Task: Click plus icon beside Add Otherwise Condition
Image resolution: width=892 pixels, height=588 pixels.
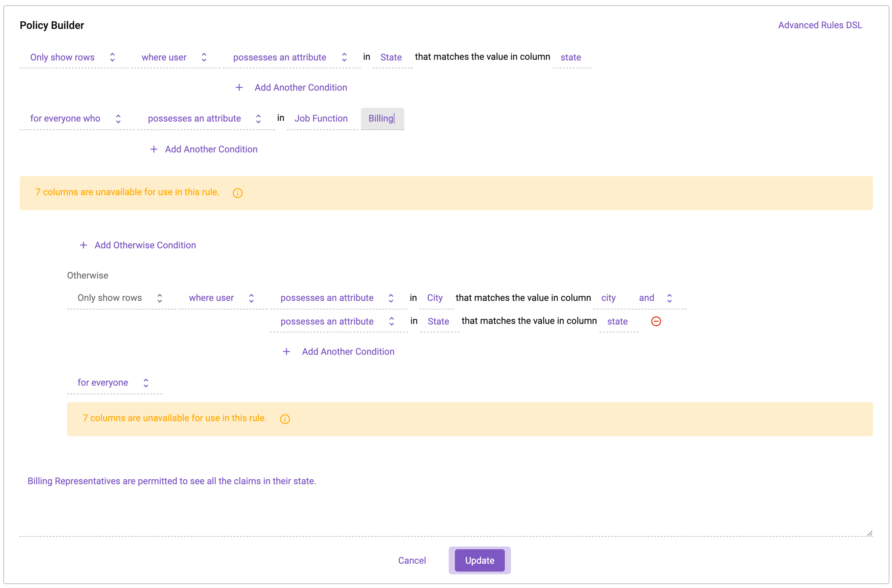Action: [83, 245]
